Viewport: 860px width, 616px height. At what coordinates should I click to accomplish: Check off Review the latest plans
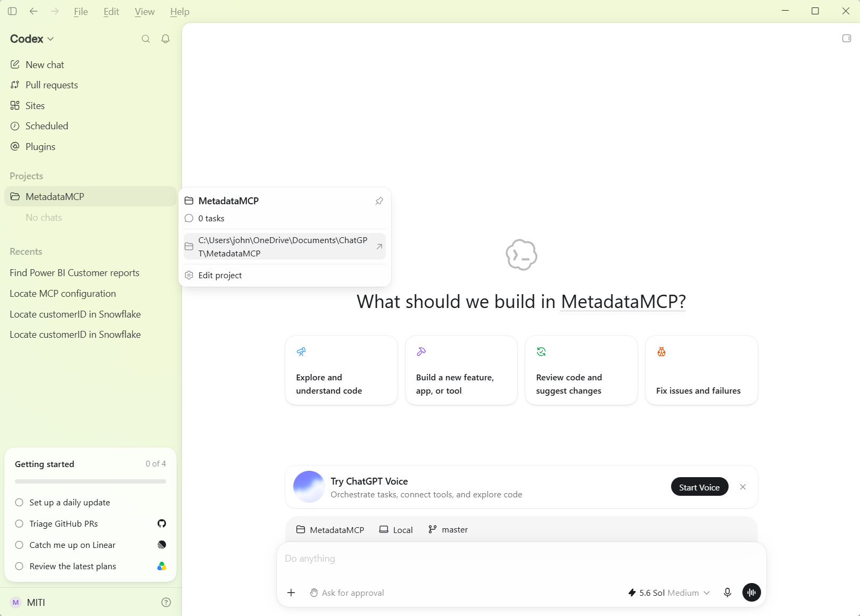(x=19, y=566)
